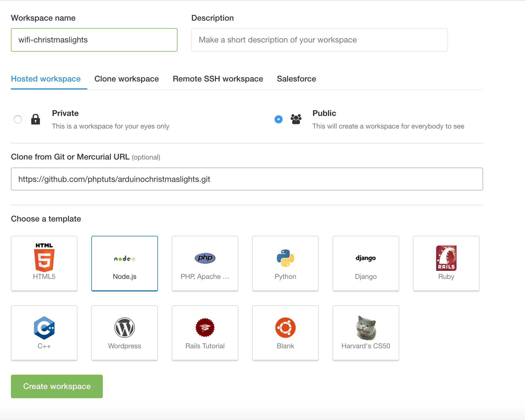525x420 pixels.
Task: Focus the Workspace name field
Action: (x=94, y=40)
